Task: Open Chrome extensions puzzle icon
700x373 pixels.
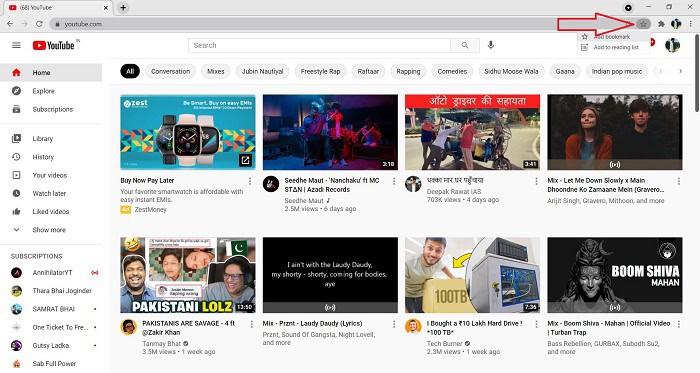Action: click(661, 24)
